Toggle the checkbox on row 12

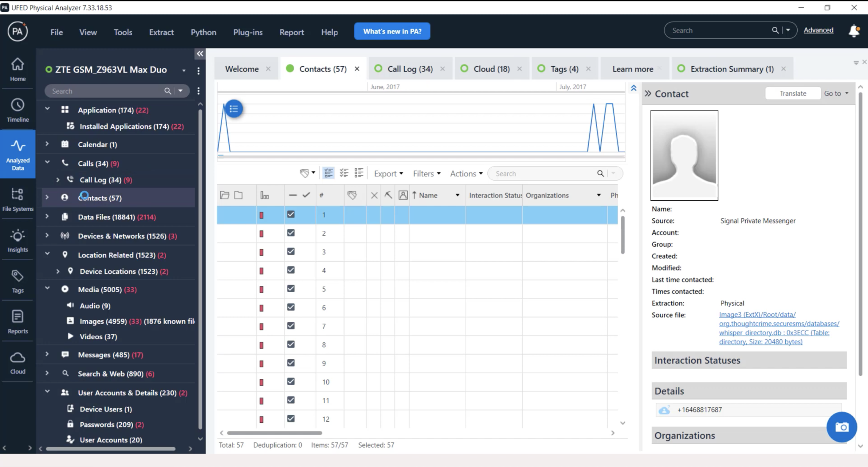pos(291,418)
